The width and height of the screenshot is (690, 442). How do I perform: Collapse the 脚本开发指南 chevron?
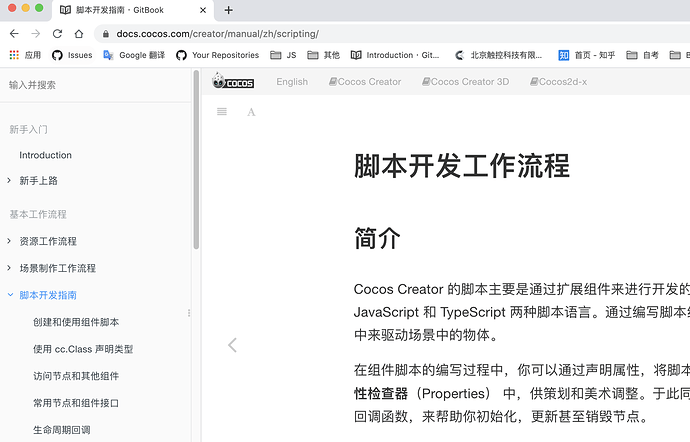click(x=10, y=295)
